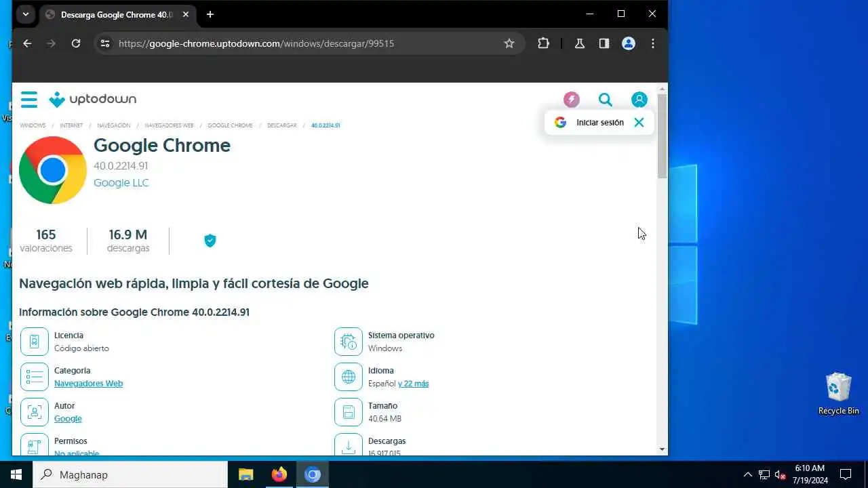Click the Autor person icon
Screen dimensions: 868x488
pos(35,412)
